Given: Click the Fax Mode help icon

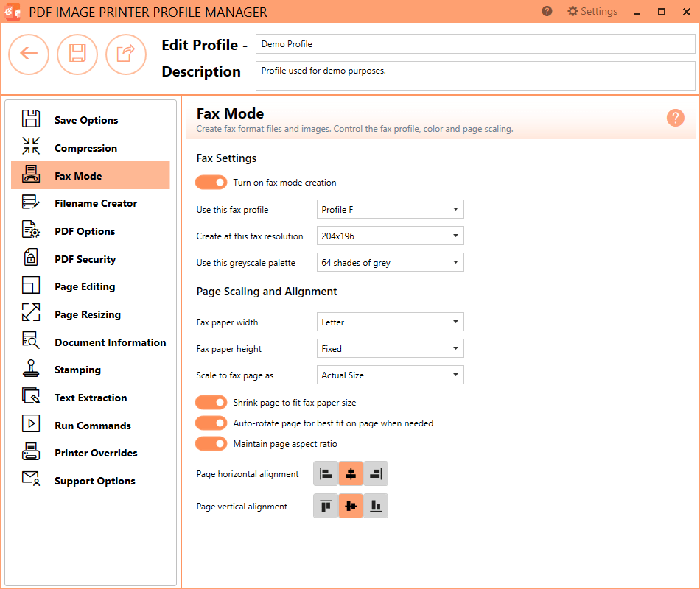Looking at the screenshot, I should coord(676,118).
